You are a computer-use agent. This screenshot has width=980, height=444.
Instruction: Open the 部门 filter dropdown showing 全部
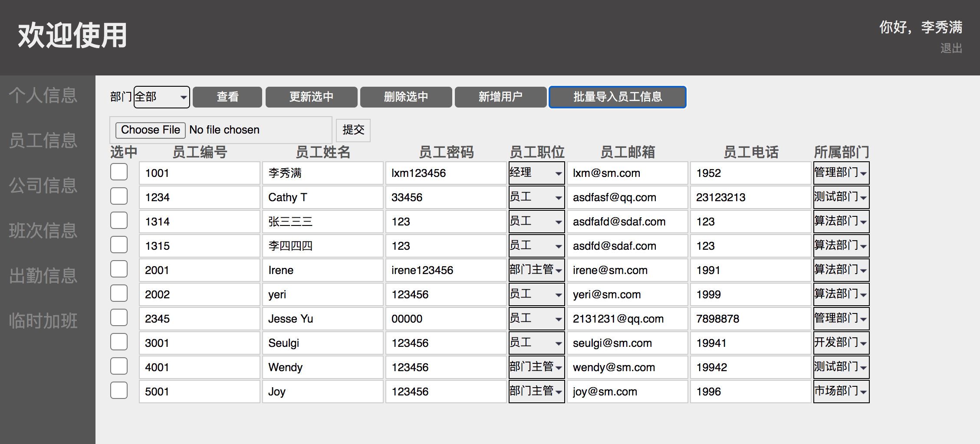click(x=161, y=97)
